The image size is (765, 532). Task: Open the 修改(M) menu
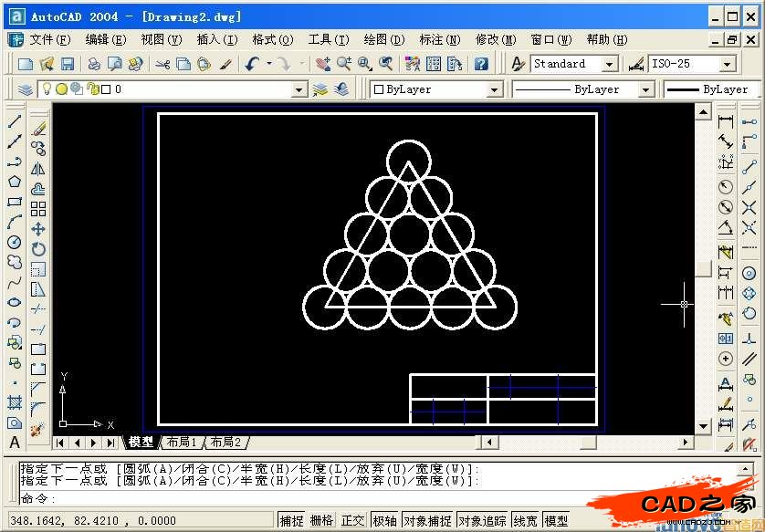point(496,39)
